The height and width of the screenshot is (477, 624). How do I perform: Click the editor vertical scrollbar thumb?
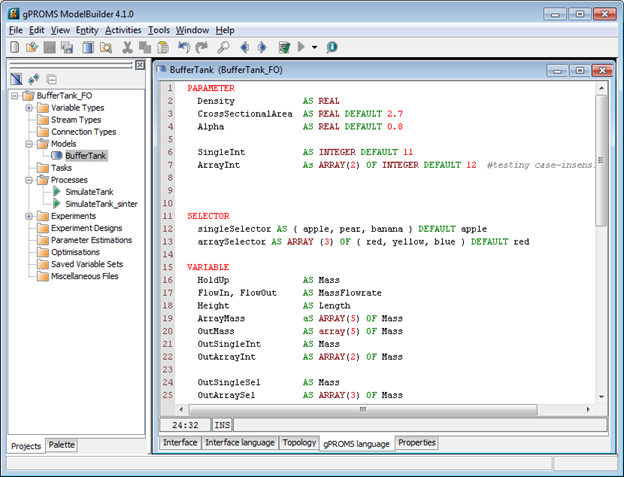click(x=601, y=161)
